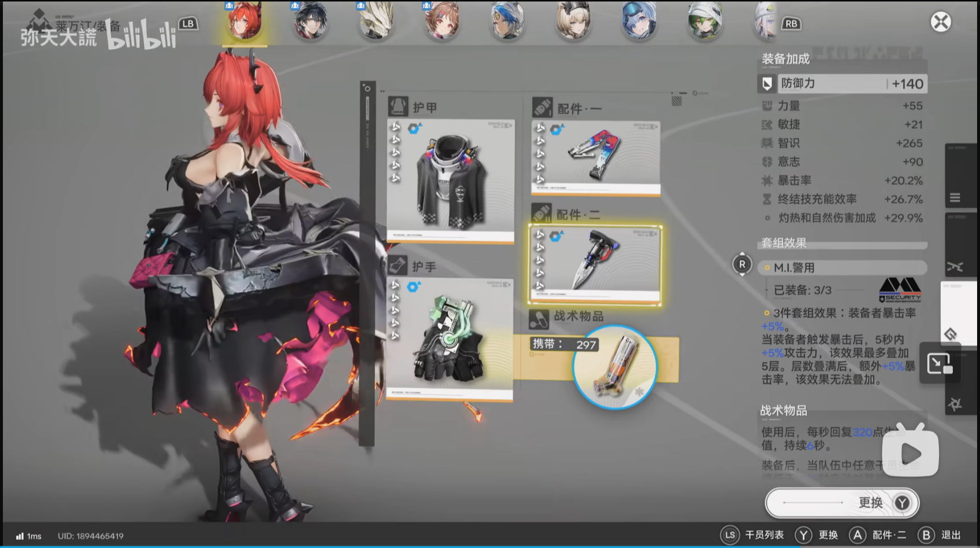The image size is (980, 548).
Task: Click the 装备加成 section heading
Action: point(786,58)
